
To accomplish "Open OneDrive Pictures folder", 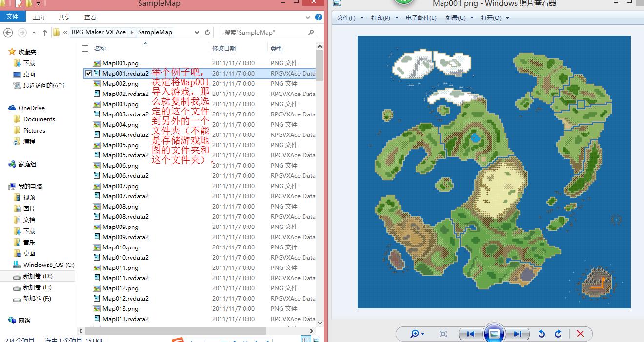I will pos(29,130).
